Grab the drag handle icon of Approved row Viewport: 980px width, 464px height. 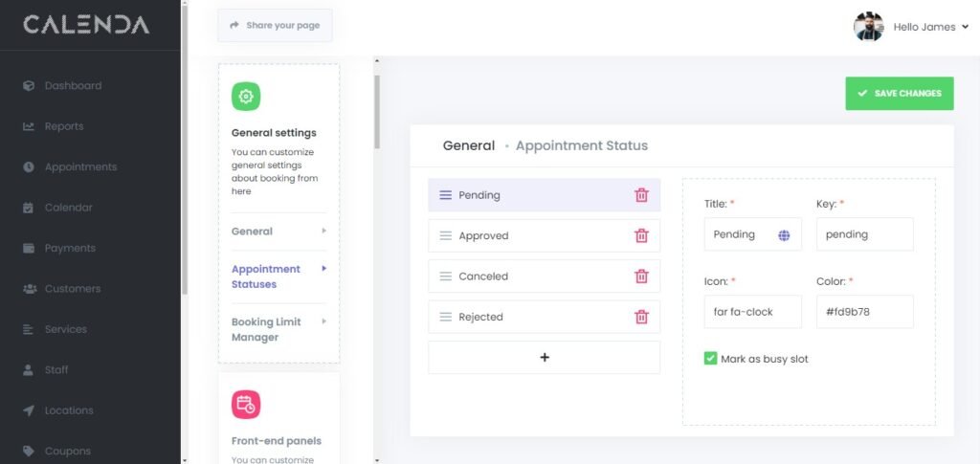coord(445,235)
